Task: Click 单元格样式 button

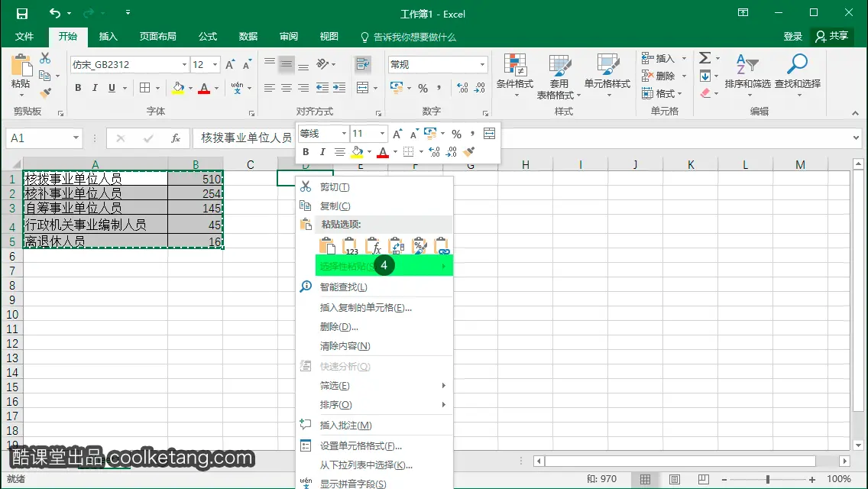Action: tap(607, 76)
